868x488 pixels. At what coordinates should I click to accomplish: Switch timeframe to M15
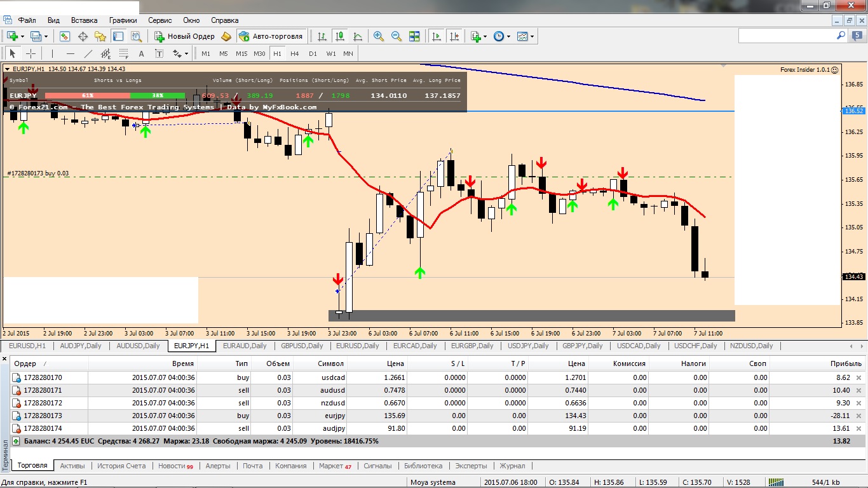(241, 53)
